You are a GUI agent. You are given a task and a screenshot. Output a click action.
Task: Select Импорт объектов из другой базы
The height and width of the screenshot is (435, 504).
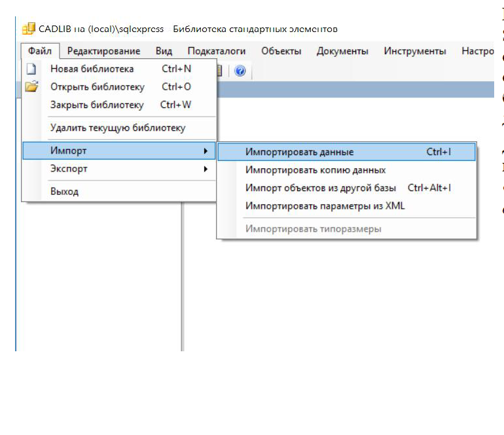pos(346,188)
